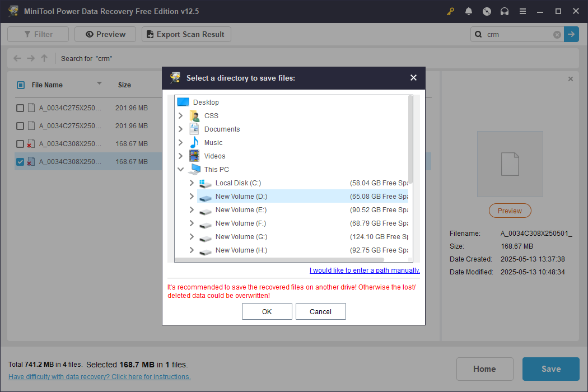Expand the Documents folder
588x392 pixels.
point(180,129)
